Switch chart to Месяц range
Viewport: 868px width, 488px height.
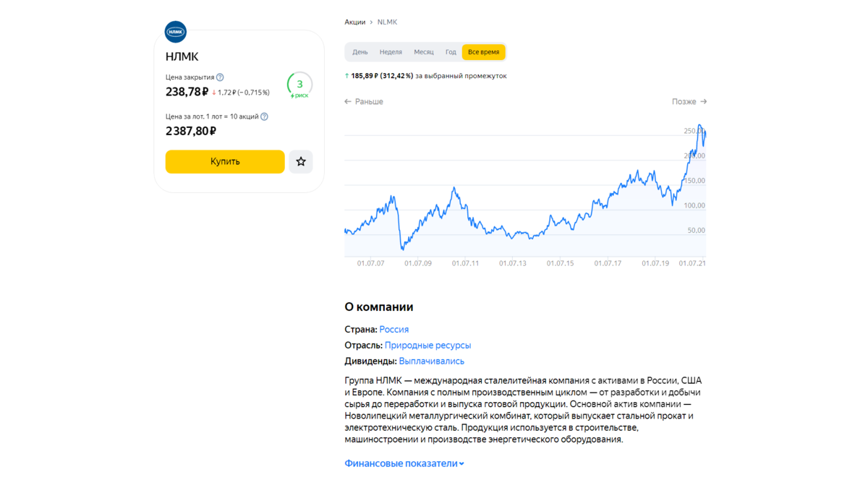(424, 52)
